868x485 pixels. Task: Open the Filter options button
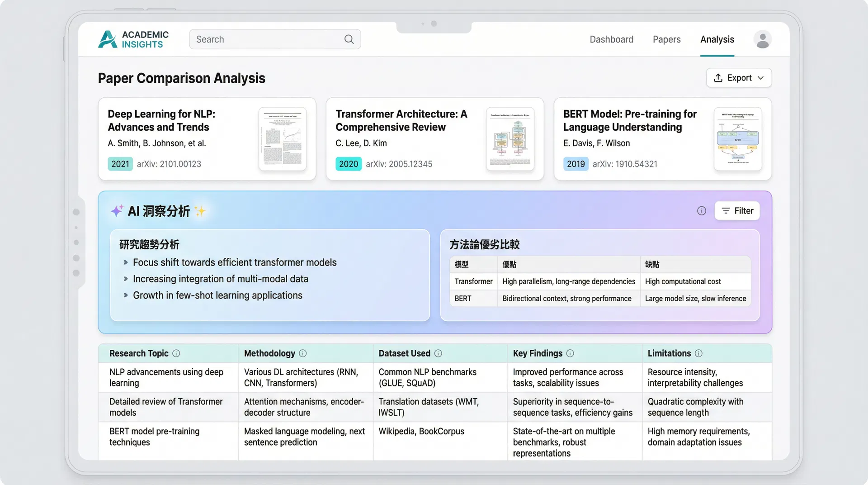(x=737, y=211)
